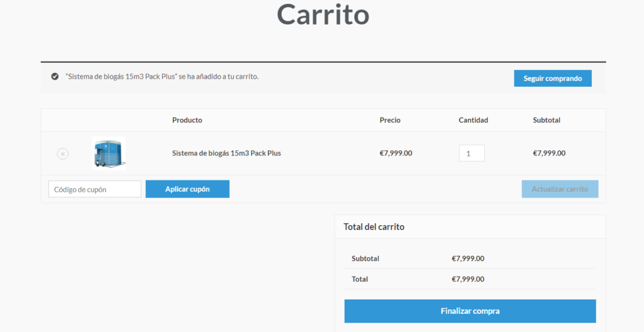Viewport: 644px width, 332px height.
Task: Click Aplicar cupón button
Action: [x=187, y=189]
